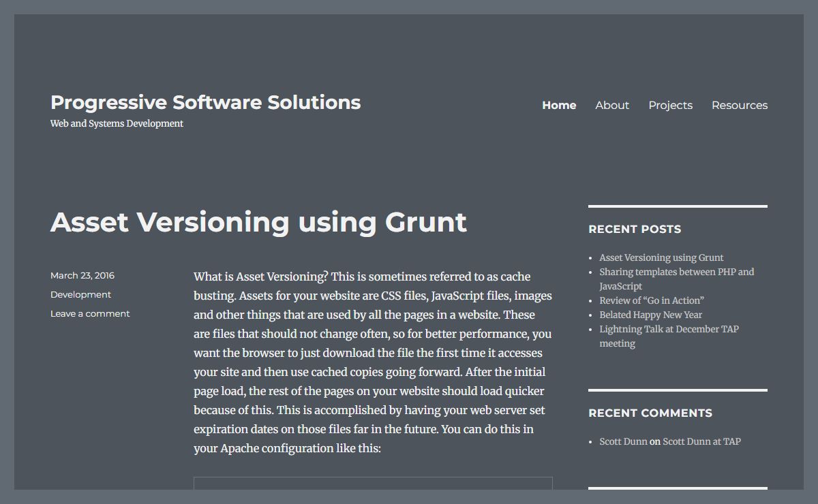Open Lightning Talk at December TAP meeting post
The image size is (818, 504).
(669, 329)
